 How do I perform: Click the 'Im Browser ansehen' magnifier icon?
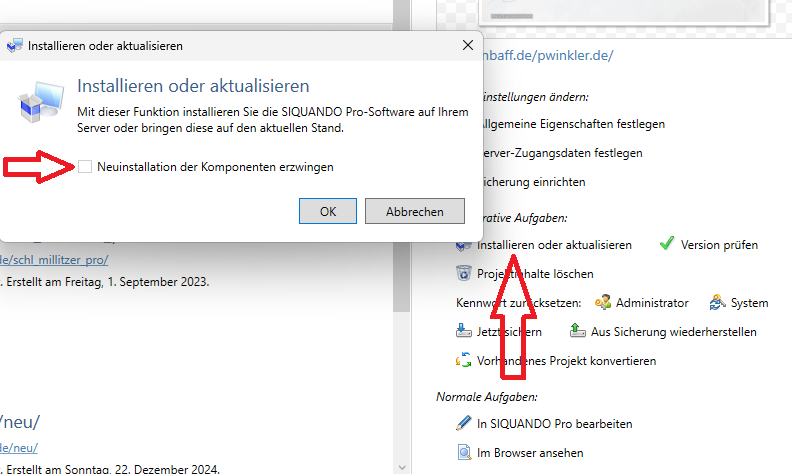(x=464, y=452)
